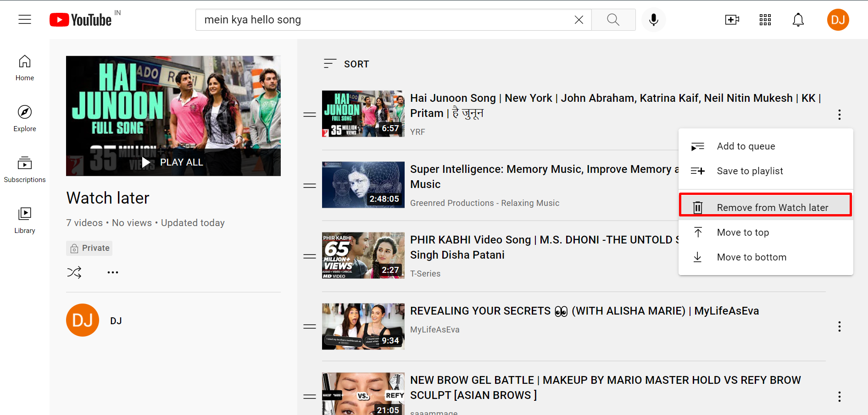Screen dimensions: 868x415
Task: Click the YouTube logo
Action: click(81, 20)
